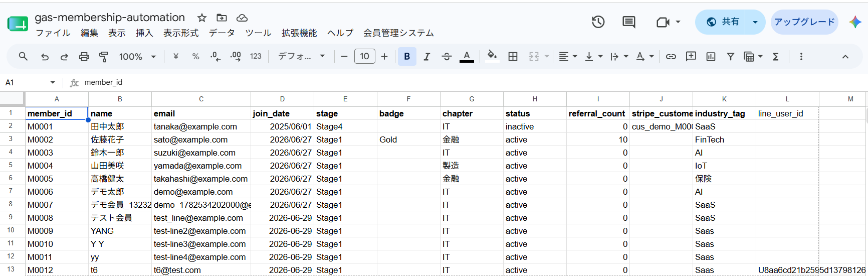The image size is (868, 276).
Task: Open the 挿入 menu
Action: [x=144, y=33]
